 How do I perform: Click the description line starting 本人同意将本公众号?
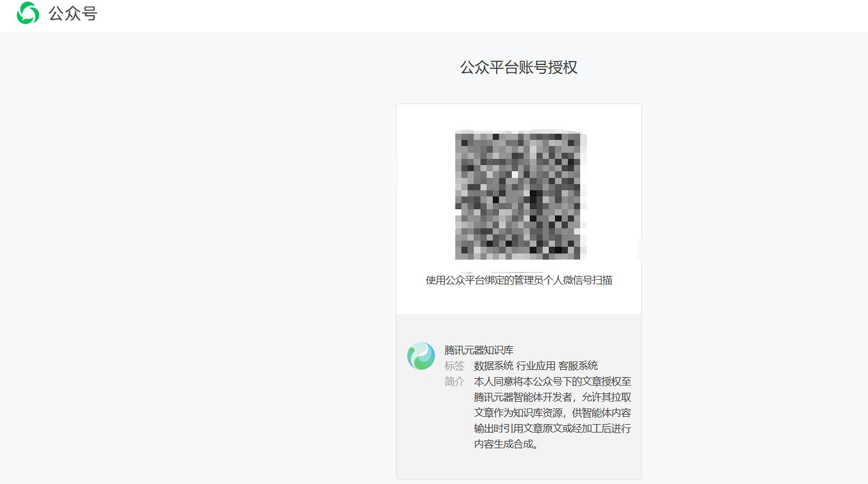tap(552, 382)
